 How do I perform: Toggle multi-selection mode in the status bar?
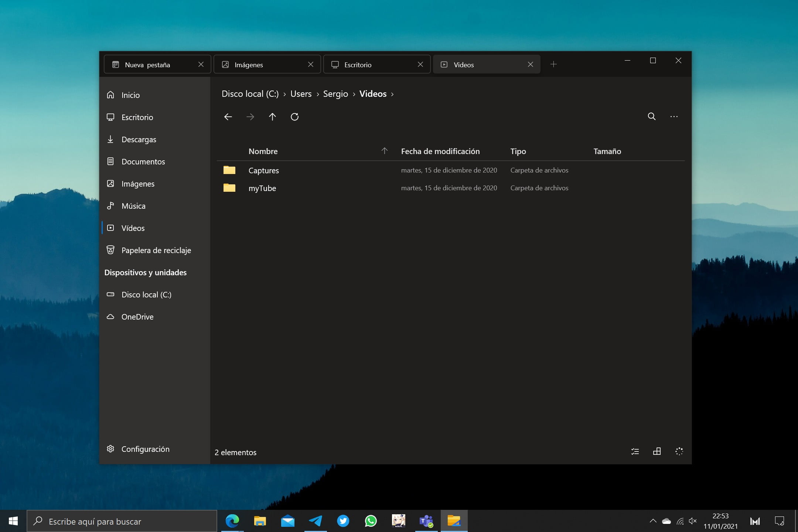click(x=635, y=451)
